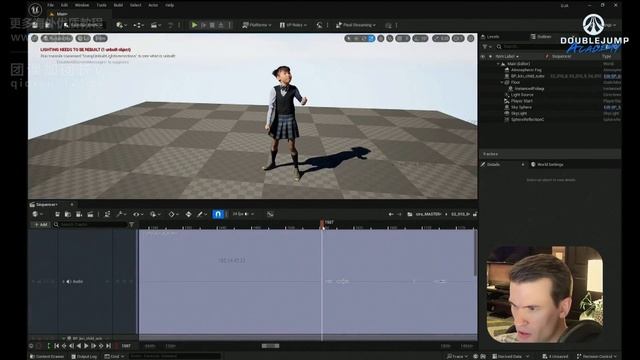This screenshot has height=360, width=640.
Task: Click the Sequencer timeline range scrollbar handle
Action: click(x=270, y=346)
